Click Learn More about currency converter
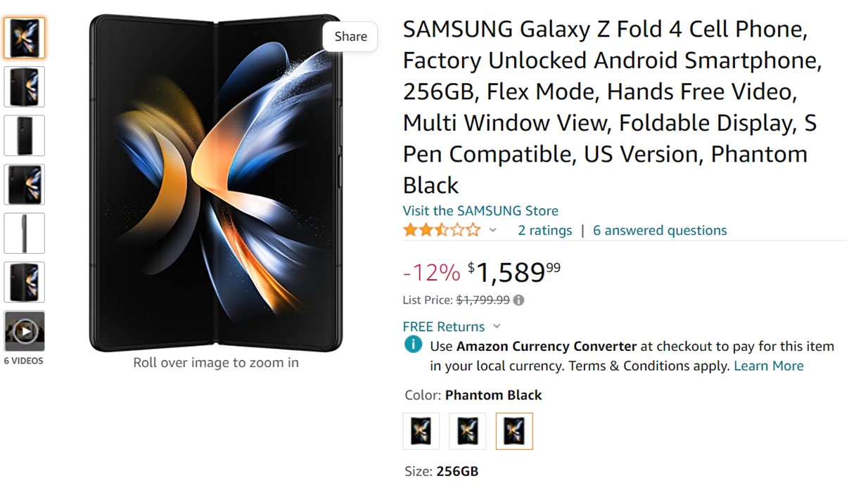The image size is (868, 488). [x=768, y=366]
